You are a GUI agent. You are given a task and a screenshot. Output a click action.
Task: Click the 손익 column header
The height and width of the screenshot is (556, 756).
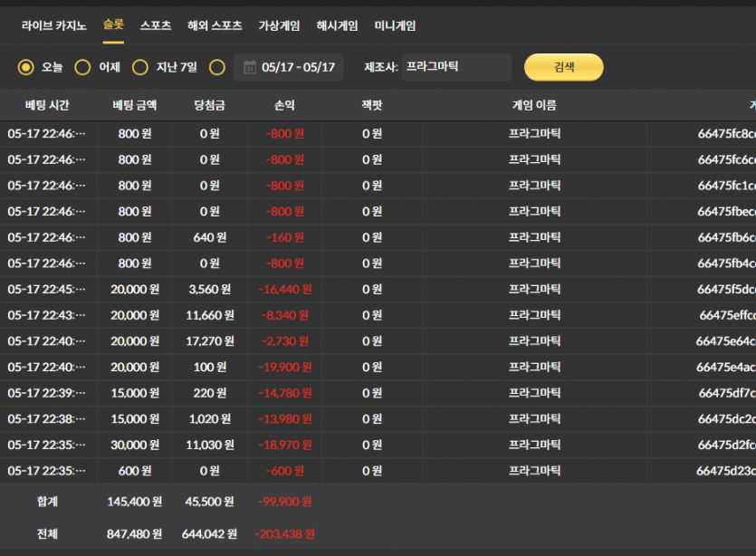tap(284, 105)
